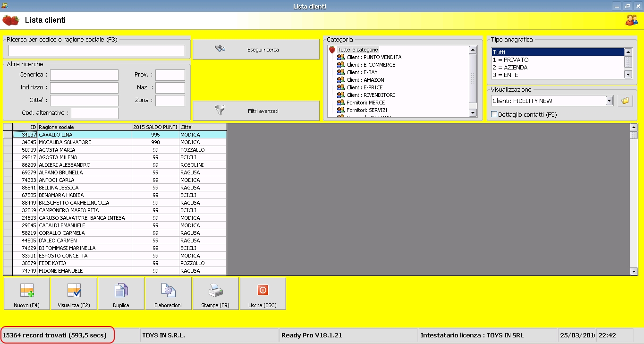Click the binoculars Esegui ricerca button
The image size is (644, 344).
[x=256, y=50]
